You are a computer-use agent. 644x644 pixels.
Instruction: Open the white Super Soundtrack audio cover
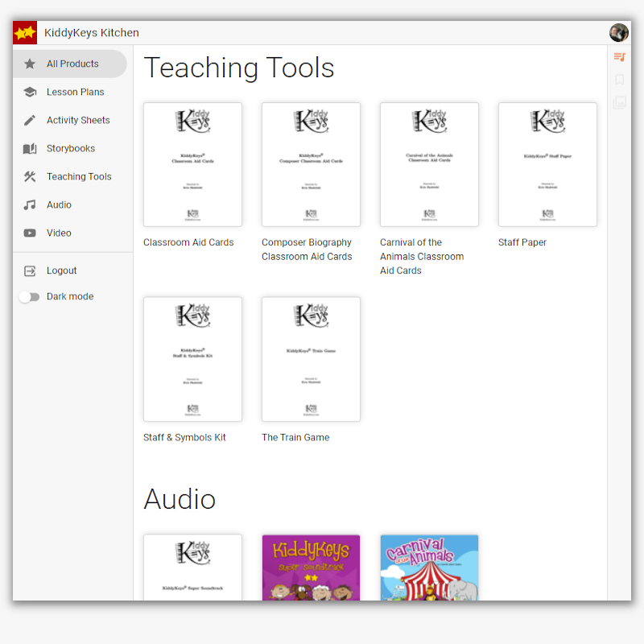[192, 568]
